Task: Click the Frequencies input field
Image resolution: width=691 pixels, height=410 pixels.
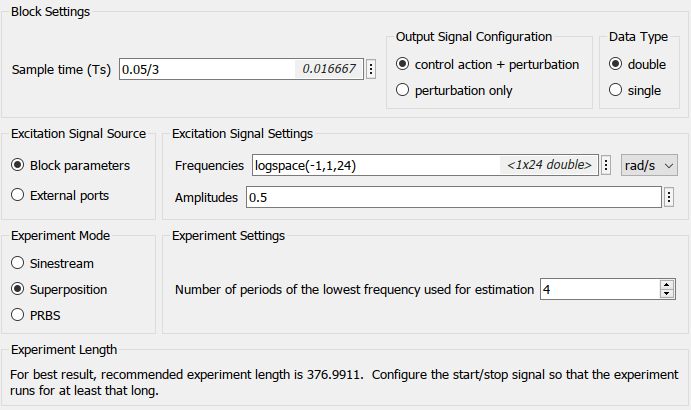Action: tap(375, 165)
